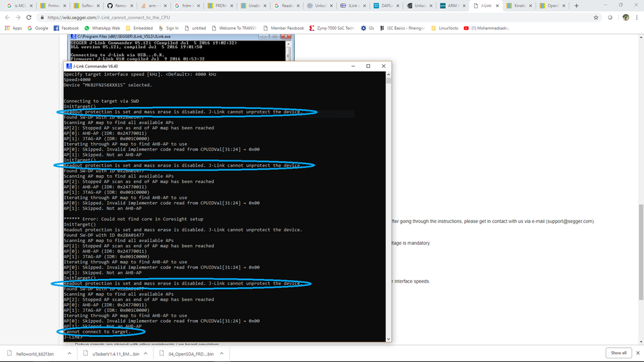Open the WhatsApp Web bookmark
The image size is (644, 362).
[102, 28]
